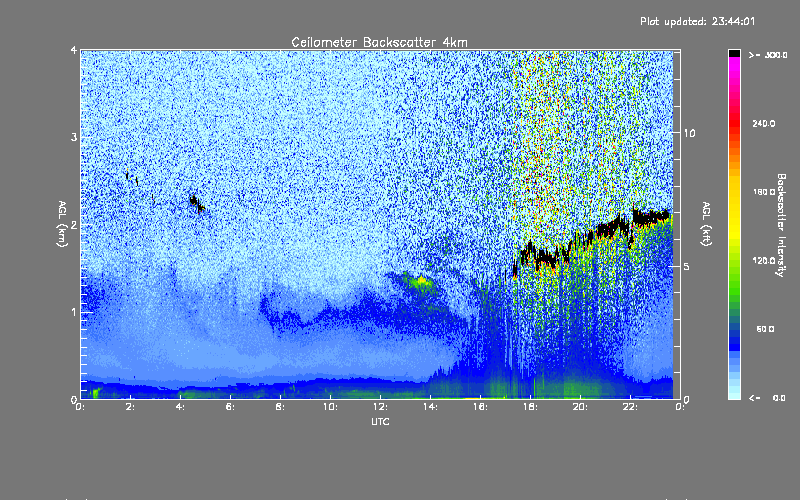Click the black top of the colorbar
The width and height of the screenshot is (800, 500).
(x=734, y=53)
